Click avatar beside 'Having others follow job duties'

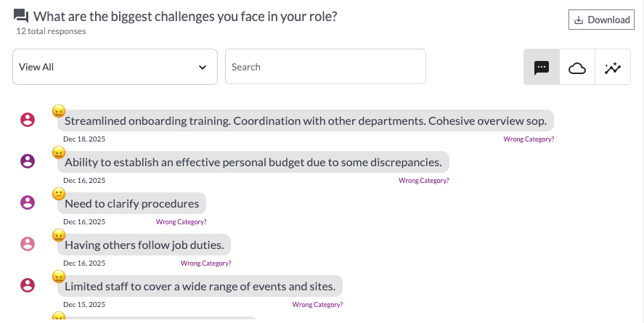pos(28,245)
